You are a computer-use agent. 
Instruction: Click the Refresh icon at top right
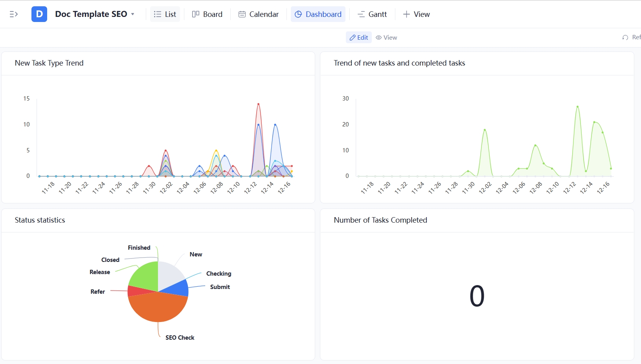pyautogui.click(x=624, y=37)
